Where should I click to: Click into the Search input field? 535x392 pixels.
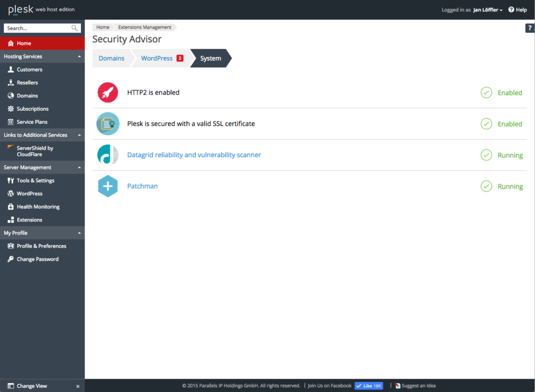click(x=38, y=28)
